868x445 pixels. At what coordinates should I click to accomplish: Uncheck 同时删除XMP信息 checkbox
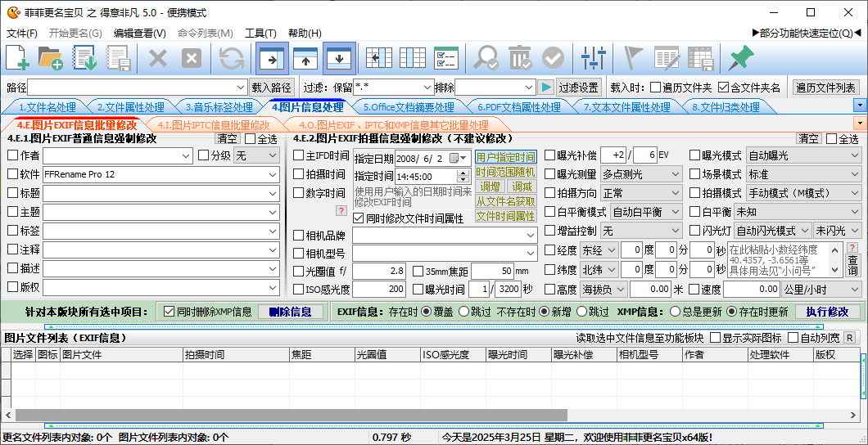point(170,312)
